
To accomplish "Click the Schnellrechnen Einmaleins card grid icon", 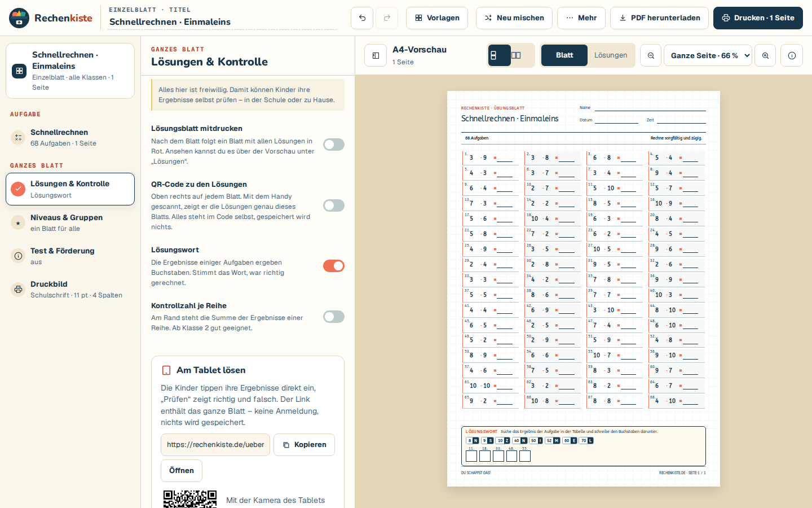I will click(19, 71).
